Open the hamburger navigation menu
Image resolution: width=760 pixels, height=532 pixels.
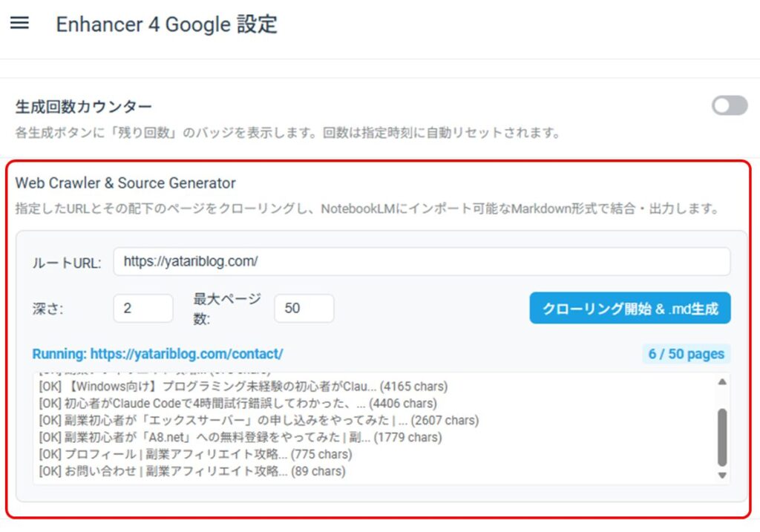pyautogui.click(x=19, y=23)
